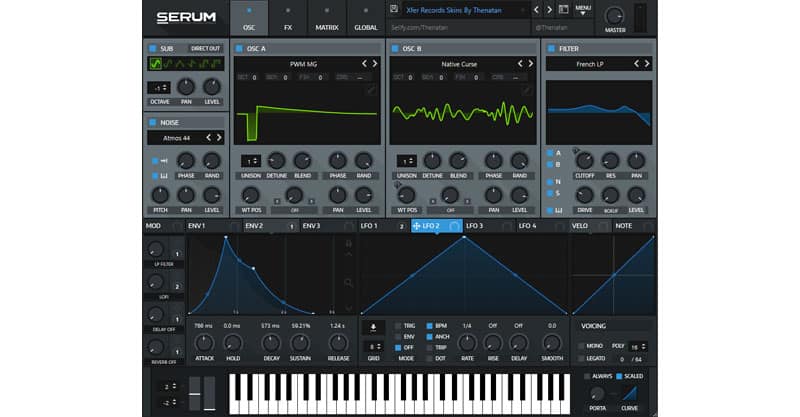Click the DIRECT OUT button in SUB
The width and height of the screenshot is (800, 417).
[205, 48]
